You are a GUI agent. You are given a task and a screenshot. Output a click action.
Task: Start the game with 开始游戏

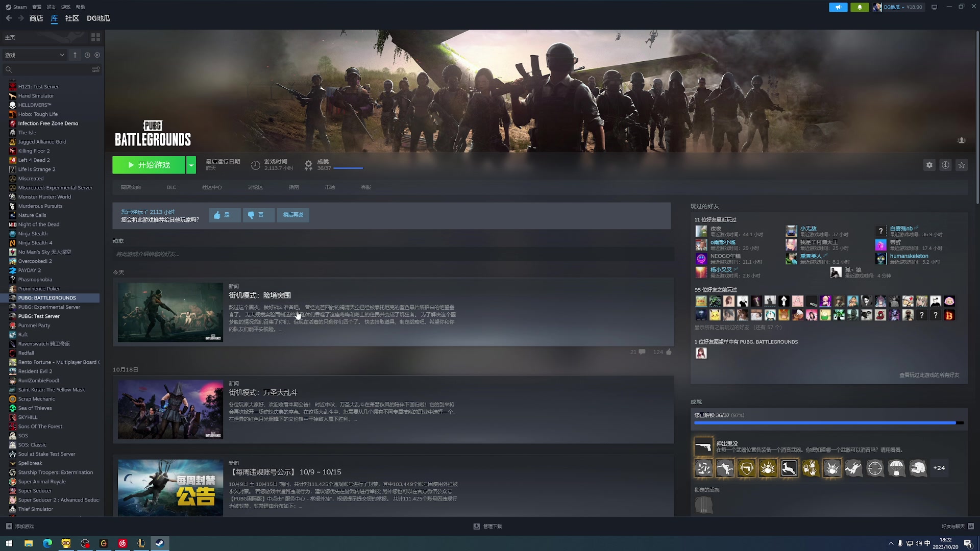coord(149,165)
